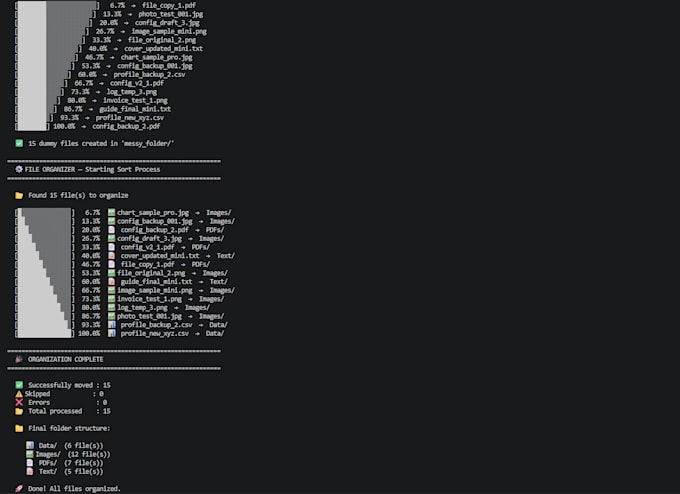Click the folder icon beside 'Found 15 file(s) to organize'
This screenshot has width=680, height=494.
click(19, 195)
